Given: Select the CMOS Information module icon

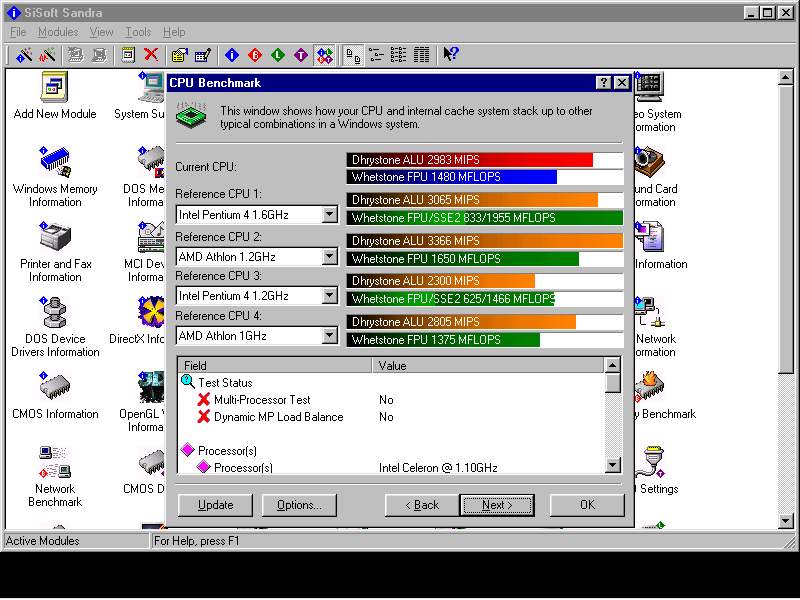Looking at the screenshot, I should pyautogui.click(x=55, y=395).
